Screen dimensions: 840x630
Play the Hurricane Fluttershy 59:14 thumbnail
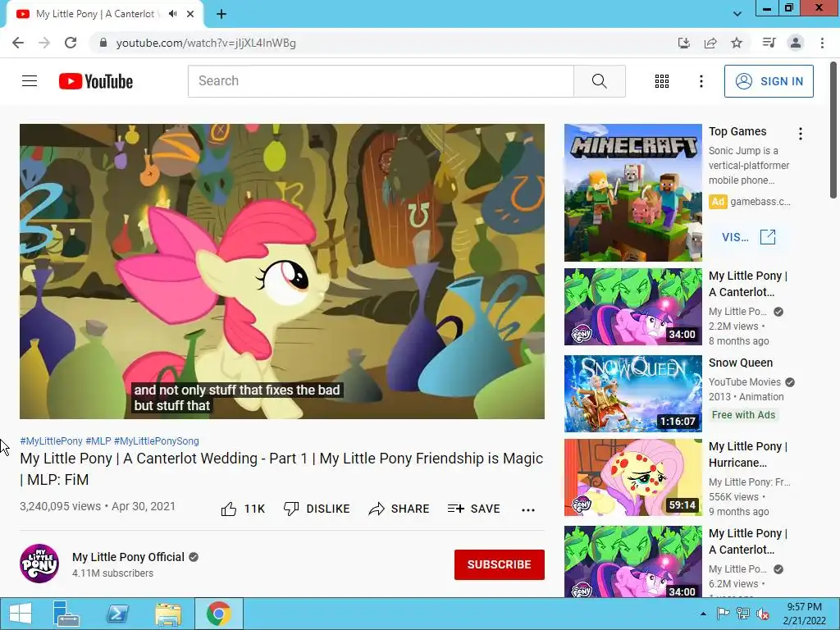tap(632, 477)
